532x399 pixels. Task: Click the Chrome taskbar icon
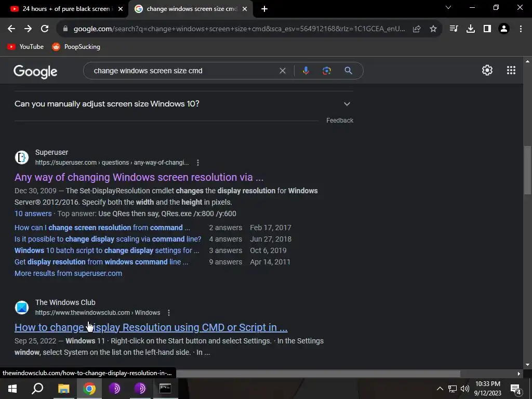tap(89, 389)
